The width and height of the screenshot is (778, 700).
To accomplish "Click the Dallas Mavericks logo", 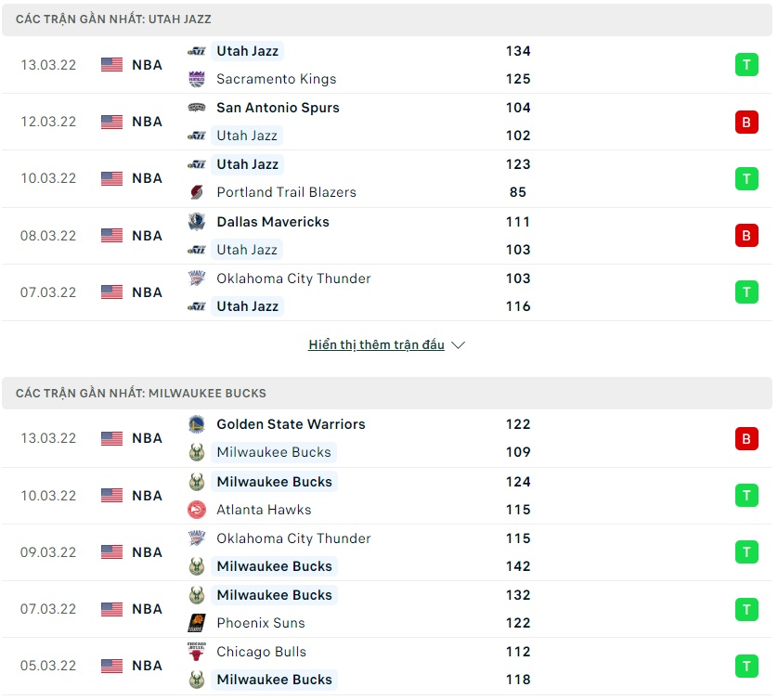I will point(196,222).
